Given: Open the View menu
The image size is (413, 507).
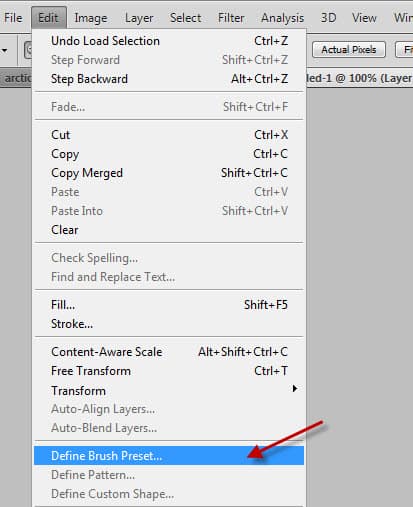Looking at the screenshot, I should click(364, 18).
